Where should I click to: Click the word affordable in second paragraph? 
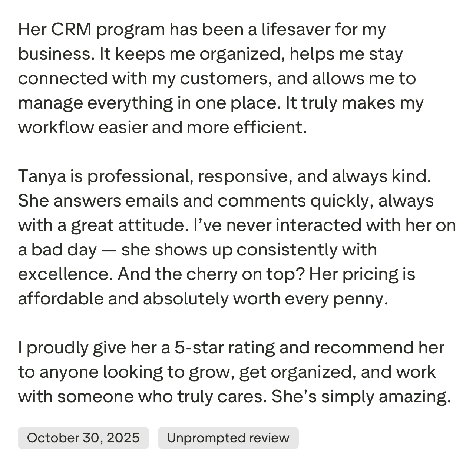coord(61,299)
